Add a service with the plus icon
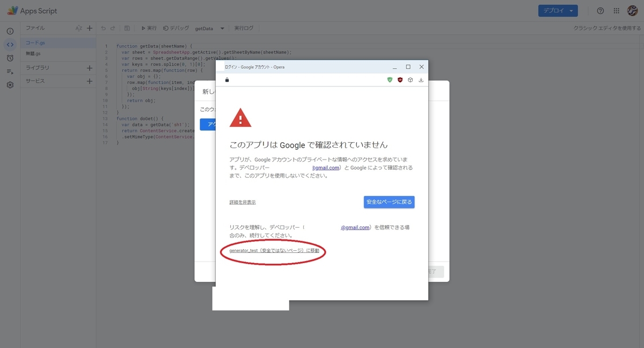This screenshot has height=348, width=644. pos(90,81)
